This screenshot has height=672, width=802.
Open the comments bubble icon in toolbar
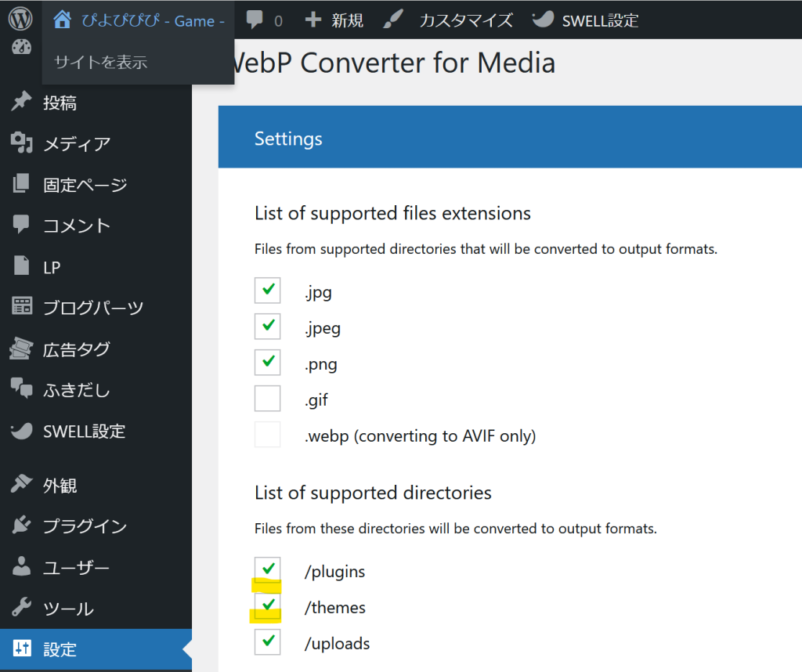pos(255,20)
